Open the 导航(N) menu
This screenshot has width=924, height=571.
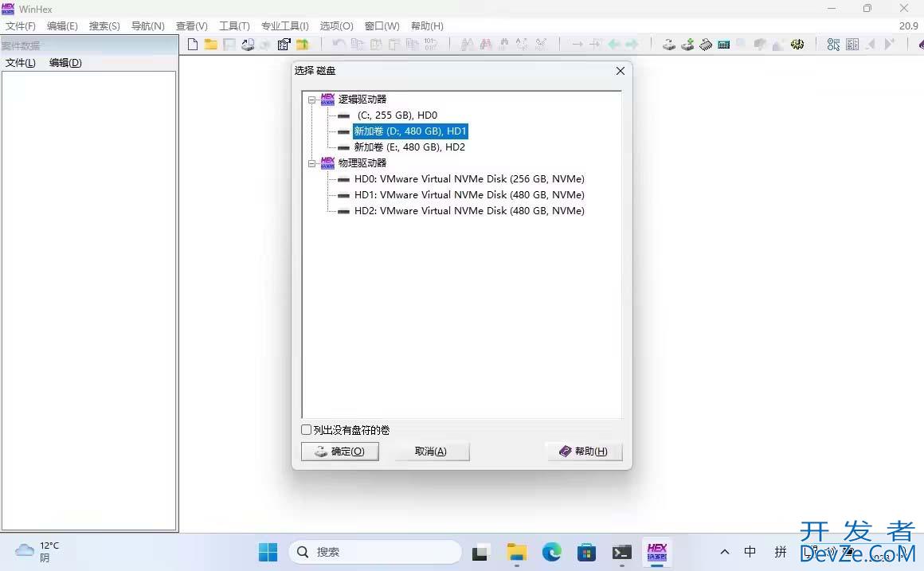click(148, 26)
